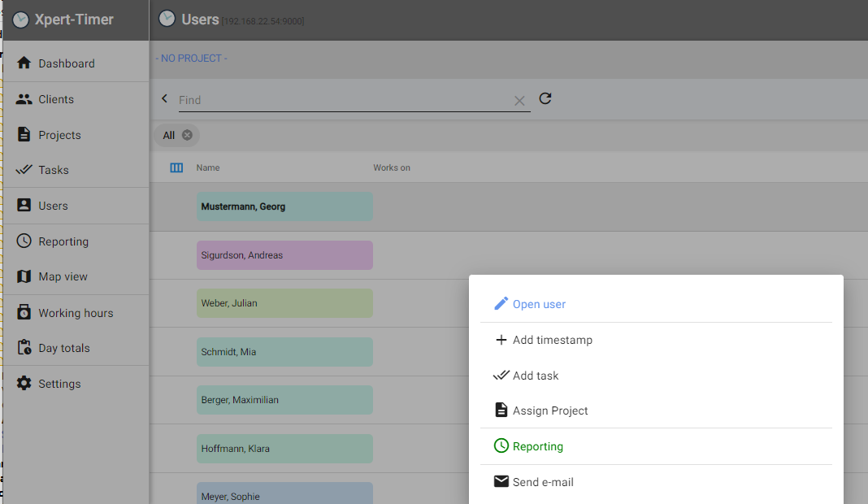Navigate to Tasks in the sidebar
The image size is (868, 504).
(53, 170)
